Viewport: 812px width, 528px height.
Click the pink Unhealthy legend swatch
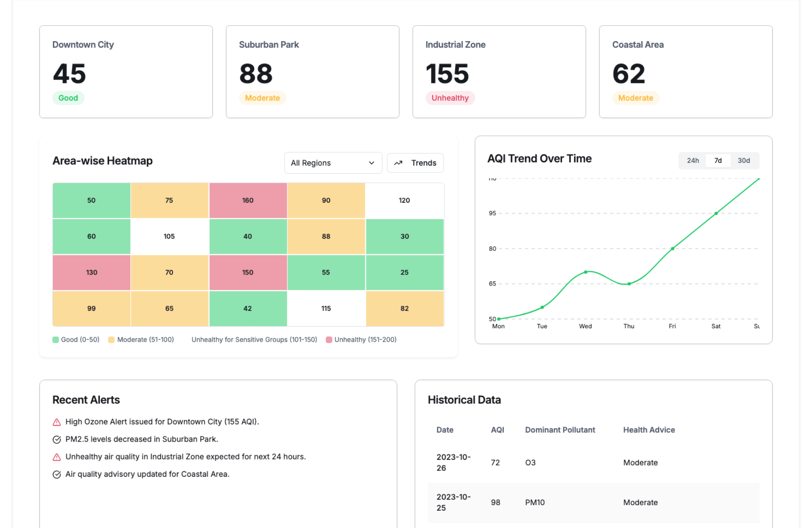(329, 340)
